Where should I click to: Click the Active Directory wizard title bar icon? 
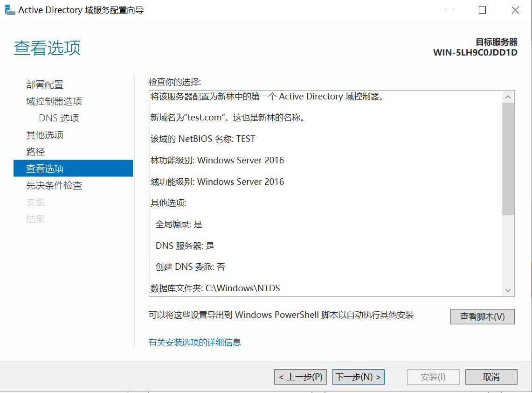(x=10, y=10)
